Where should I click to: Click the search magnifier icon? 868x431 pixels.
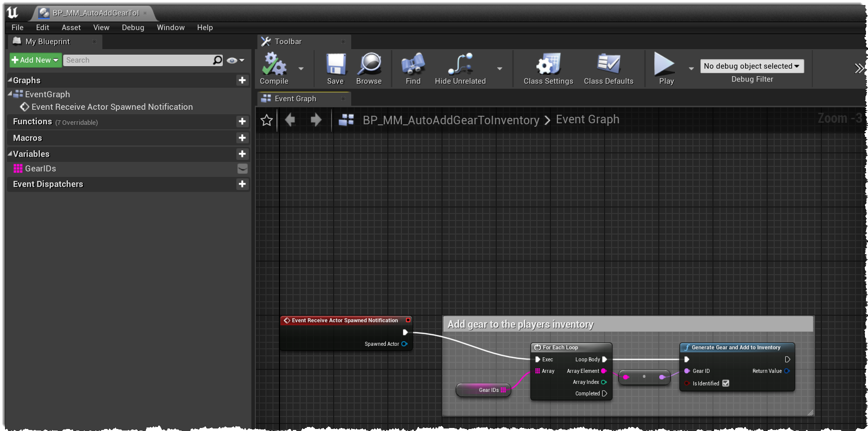[x=218, y=60]
